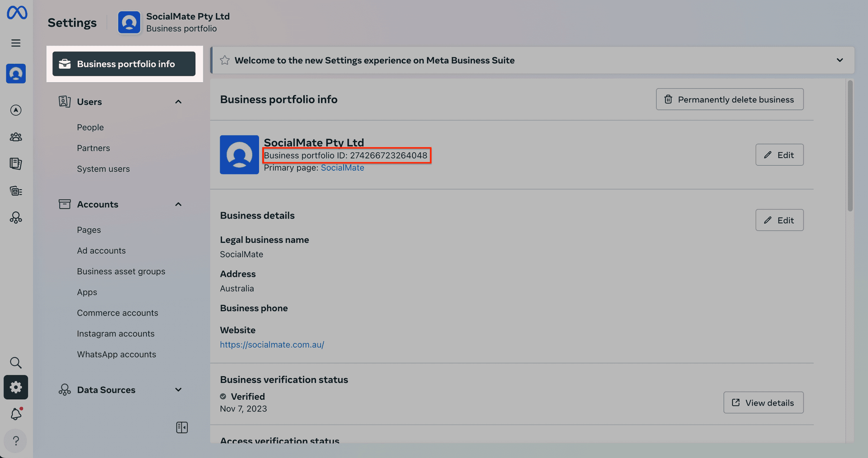Image resolution: width=868 pixels, height=458 pixels.
Task: Select the SocialMate business portfolio avatar icon
Action: click(16, 74)
